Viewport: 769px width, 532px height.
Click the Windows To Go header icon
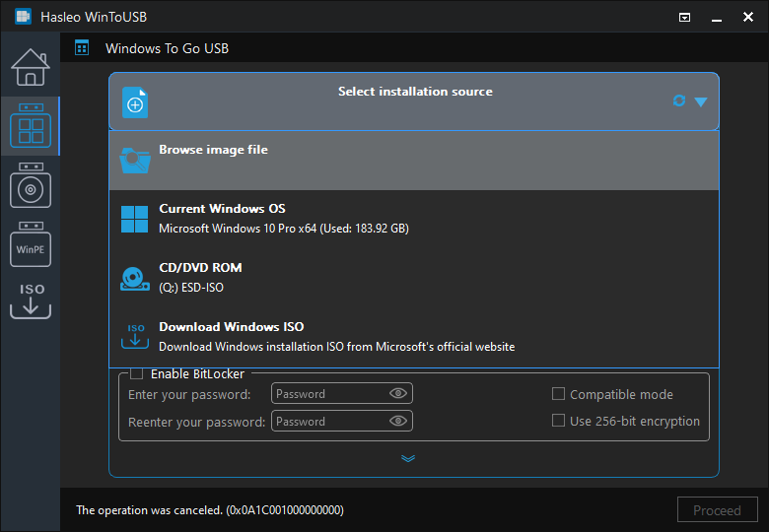tap(82, 48)
